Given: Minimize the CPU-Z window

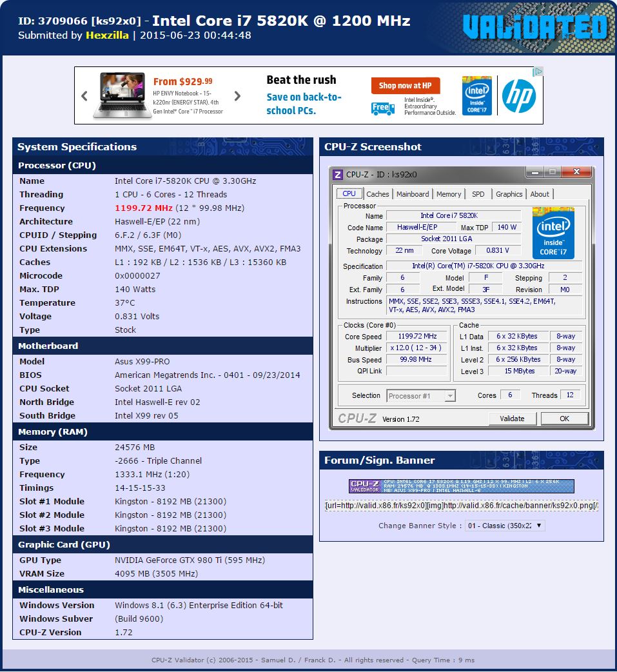Looking at the screenshot, I should 534,172.
